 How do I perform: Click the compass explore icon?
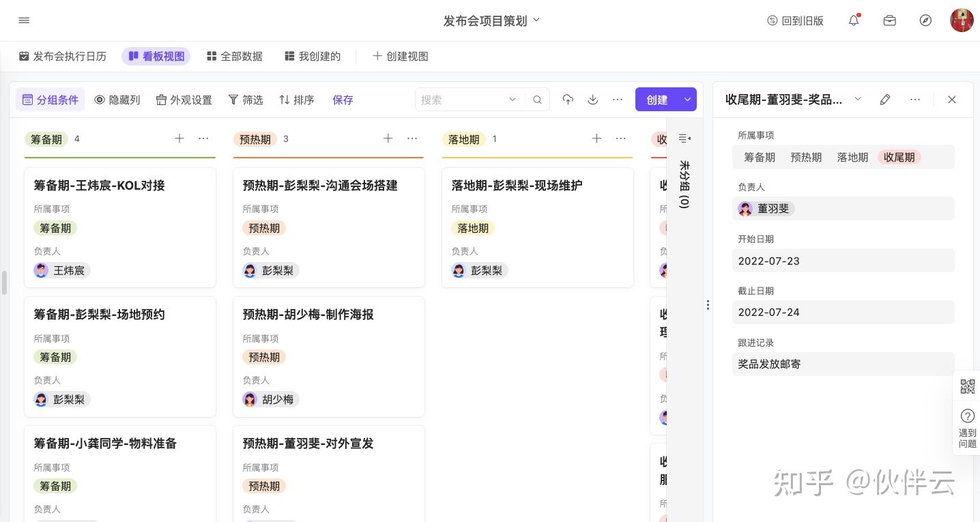925,20
